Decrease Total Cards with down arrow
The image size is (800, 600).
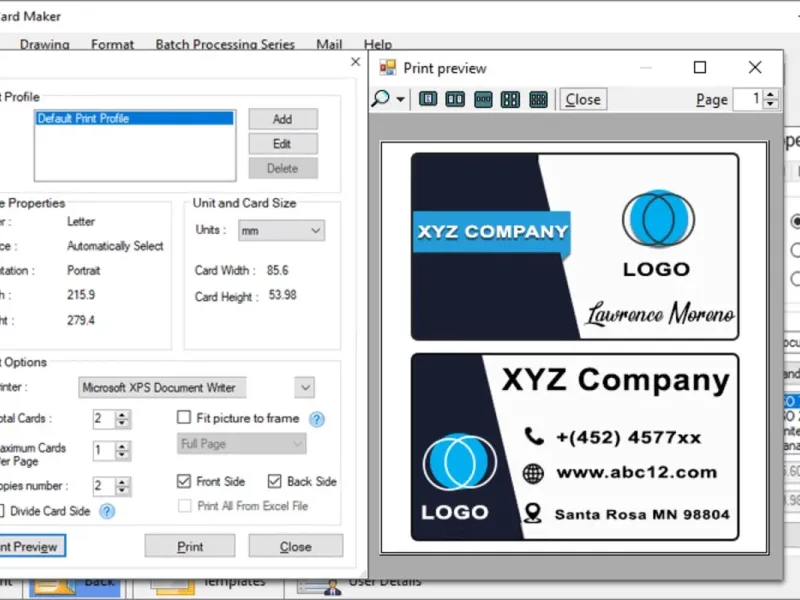[122, 424]
